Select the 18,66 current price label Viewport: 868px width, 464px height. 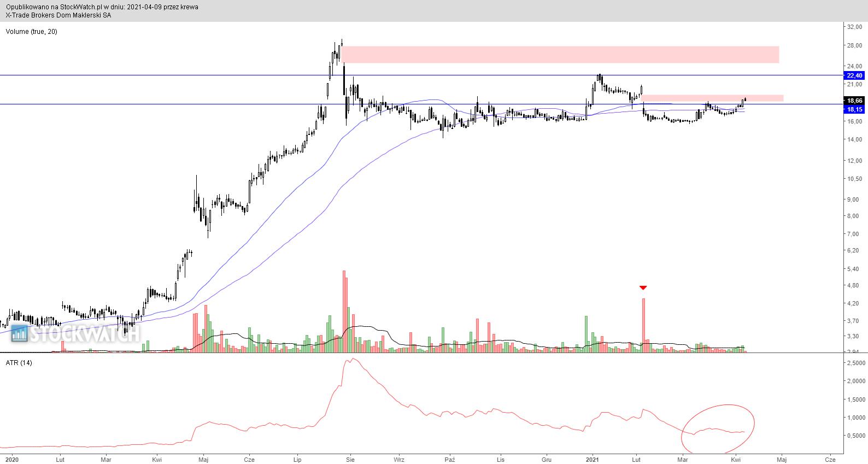(854, 101)
